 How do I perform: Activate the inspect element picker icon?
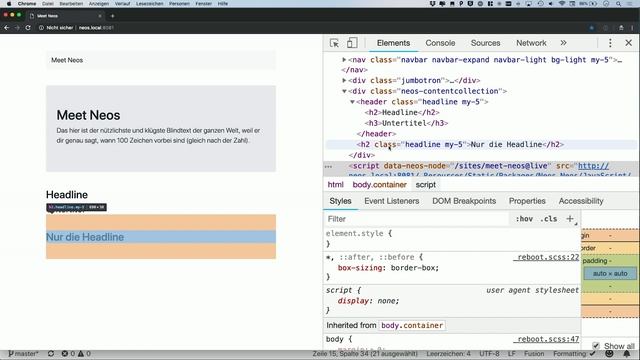[334, 43]
